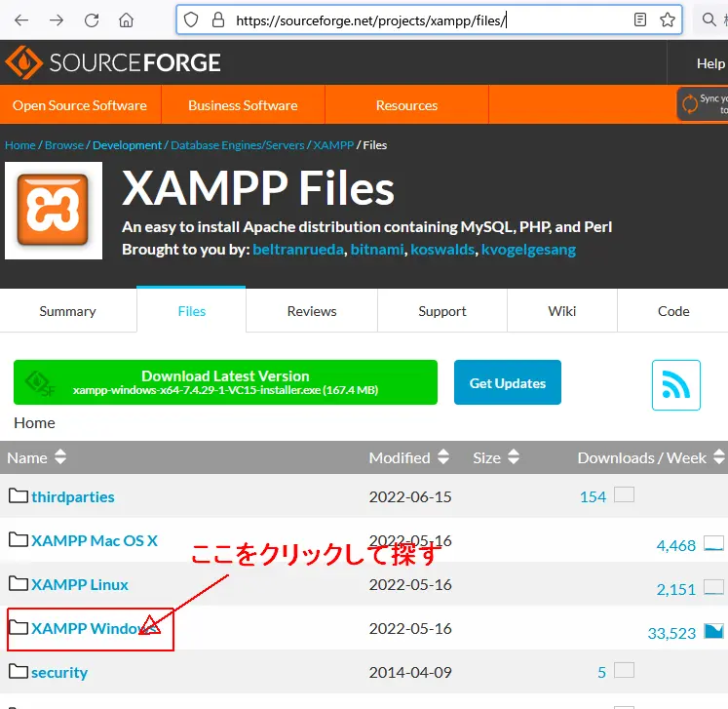Open the XAMPP Linux folder link

(79, 584)
